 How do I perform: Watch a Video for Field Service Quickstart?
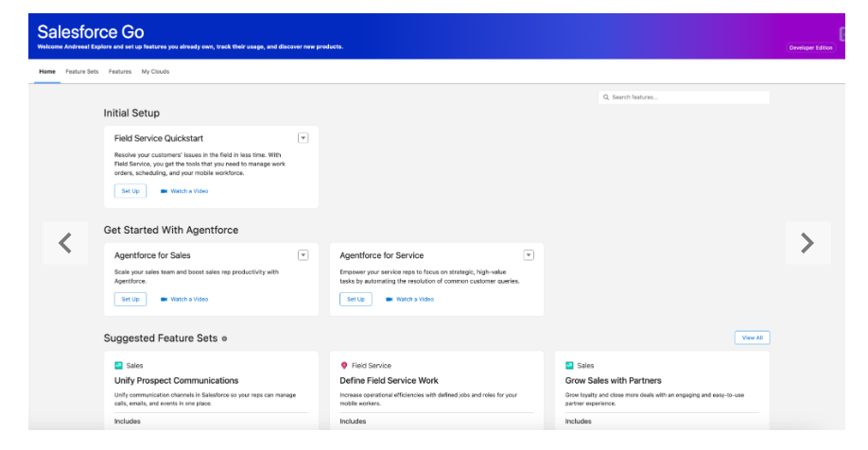point(189,191)
